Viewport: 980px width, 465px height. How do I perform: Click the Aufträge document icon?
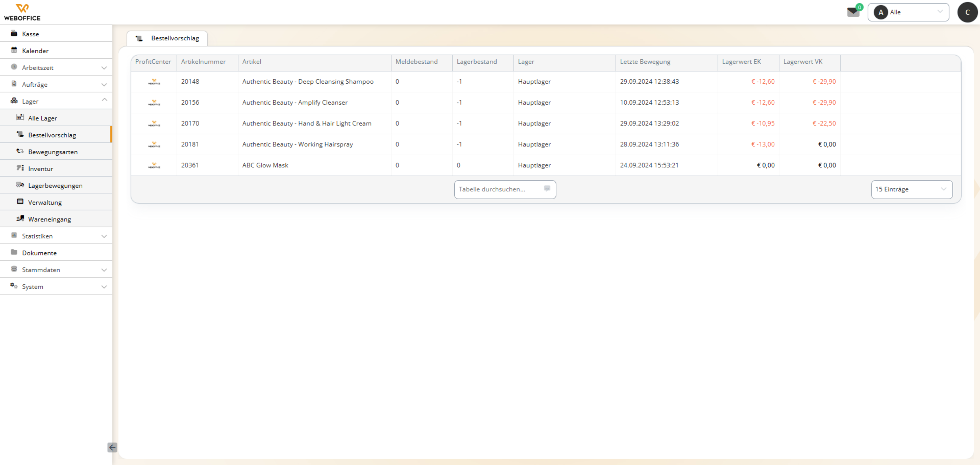point(14,84)
